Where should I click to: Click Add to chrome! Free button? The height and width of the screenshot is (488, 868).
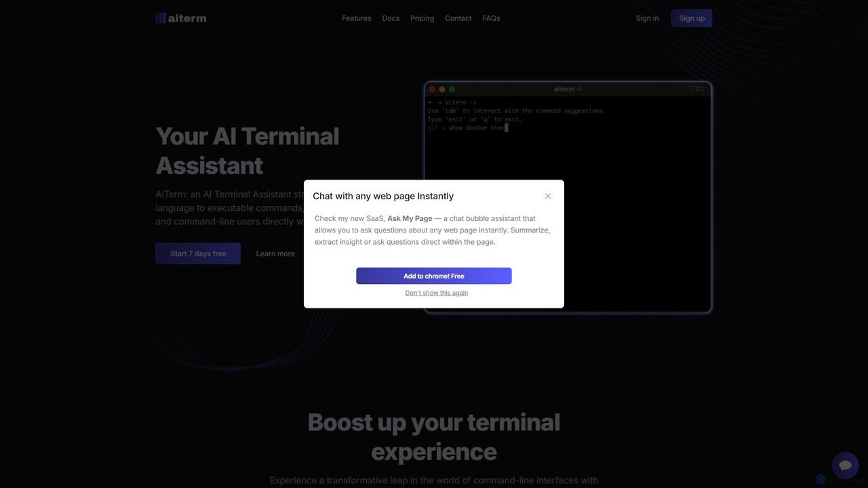[x=434, y=276]
